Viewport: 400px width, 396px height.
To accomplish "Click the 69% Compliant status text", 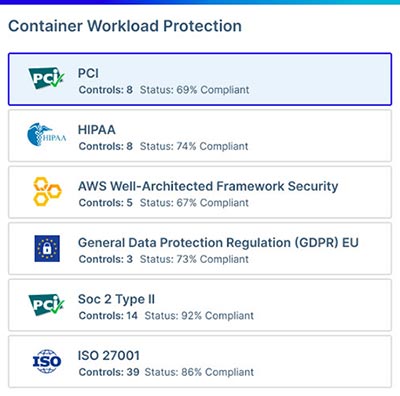I will pyautogui.click(x=194, y=90).
